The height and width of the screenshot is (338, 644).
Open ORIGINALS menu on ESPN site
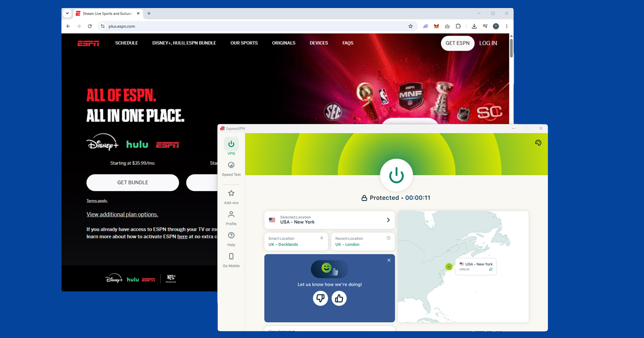click(284, 43)
